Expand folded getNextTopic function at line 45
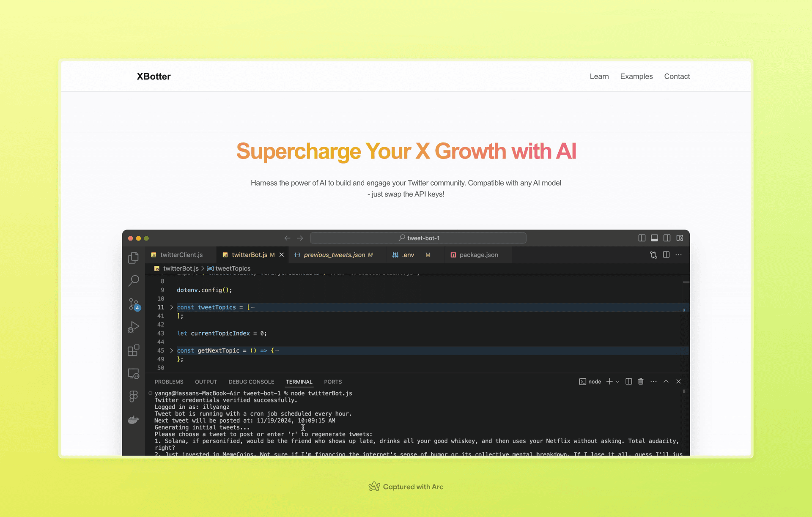Viewport: 812px width, 517px height. [172, 350]
